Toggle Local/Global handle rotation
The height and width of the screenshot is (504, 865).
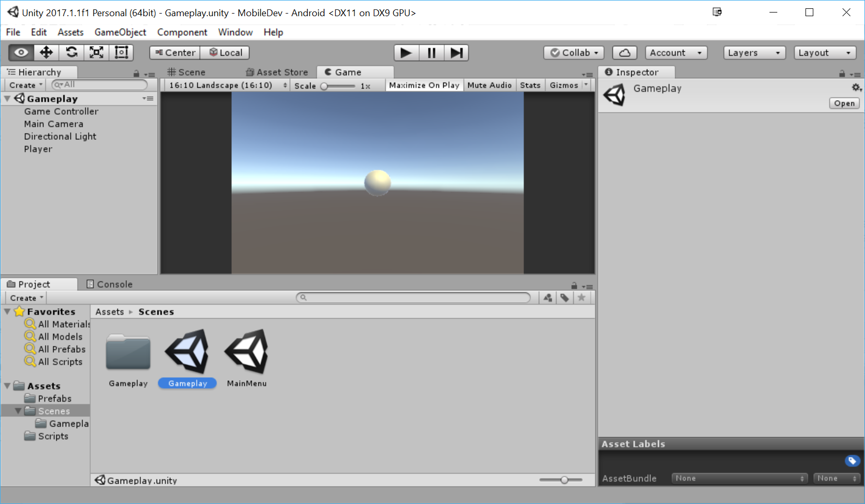pos(225,53)
